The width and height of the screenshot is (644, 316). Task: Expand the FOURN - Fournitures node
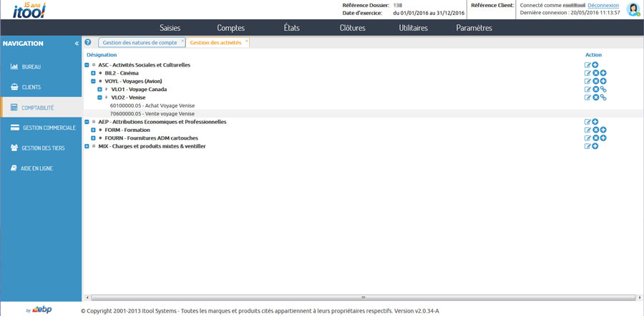[93, 138]
